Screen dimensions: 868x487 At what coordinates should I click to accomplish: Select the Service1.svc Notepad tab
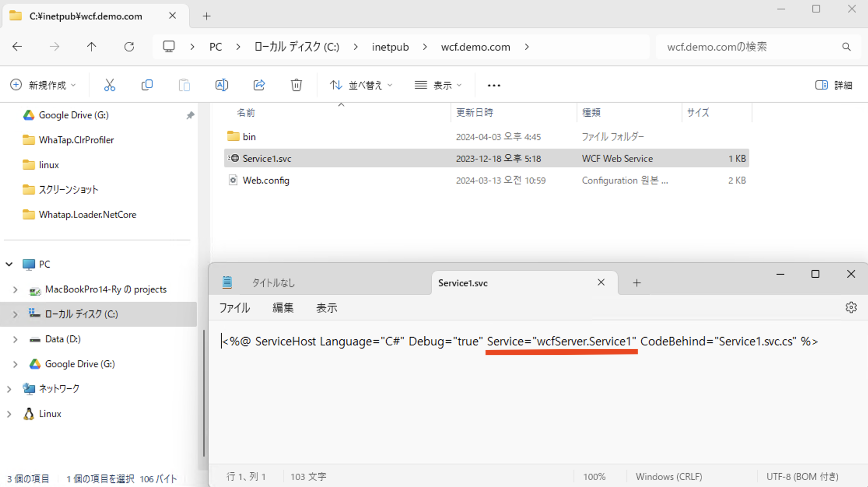pos(524,283)
